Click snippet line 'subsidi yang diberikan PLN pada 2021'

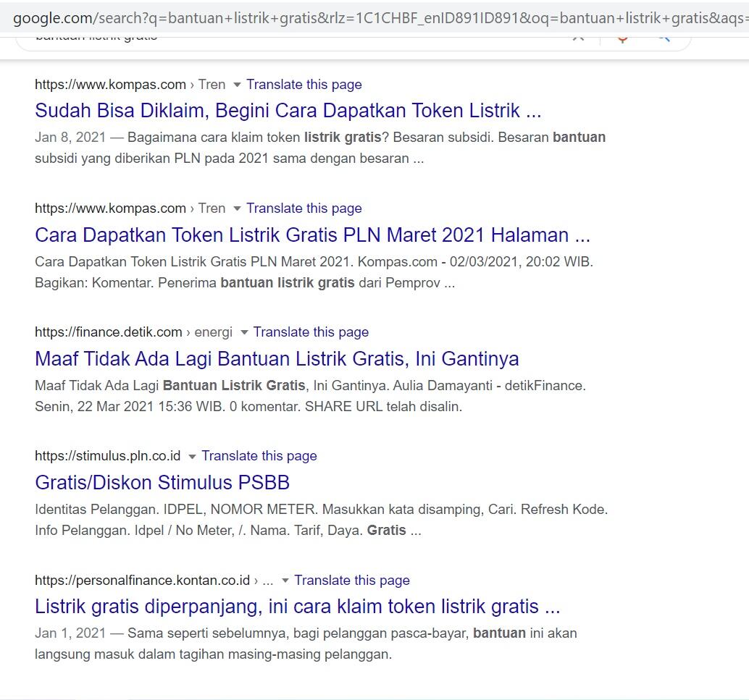(x=230, y=158)
